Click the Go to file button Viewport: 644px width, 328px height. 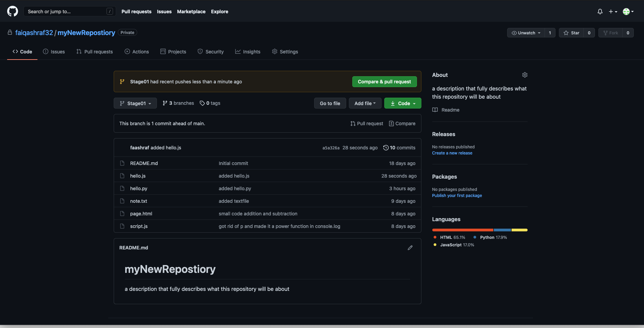(330, 103)
